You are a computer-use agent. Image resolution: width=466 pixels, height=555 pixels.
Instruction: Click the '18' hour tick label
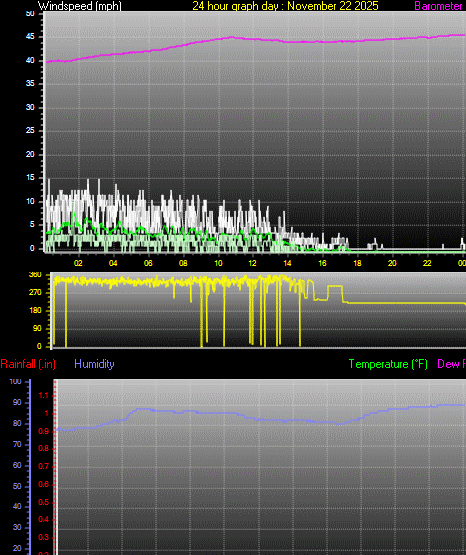pos(357,263)
